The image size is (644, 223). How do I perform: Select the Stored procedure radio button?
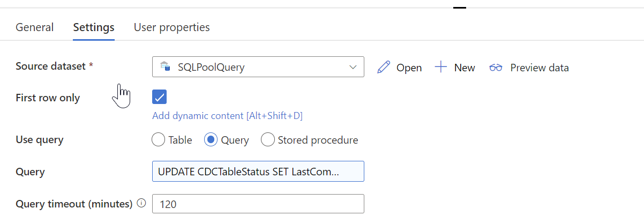point(267,140)
